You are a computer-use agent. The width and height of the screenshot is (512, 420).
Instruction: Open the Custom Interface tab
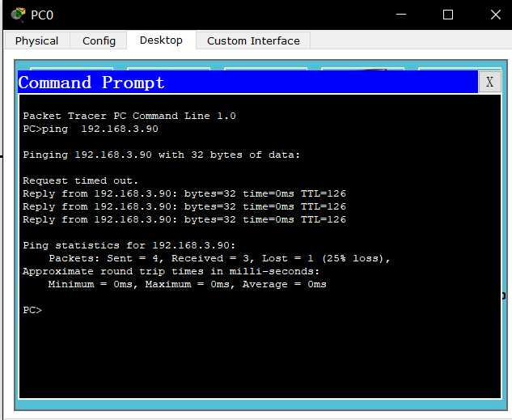point(253,40)
